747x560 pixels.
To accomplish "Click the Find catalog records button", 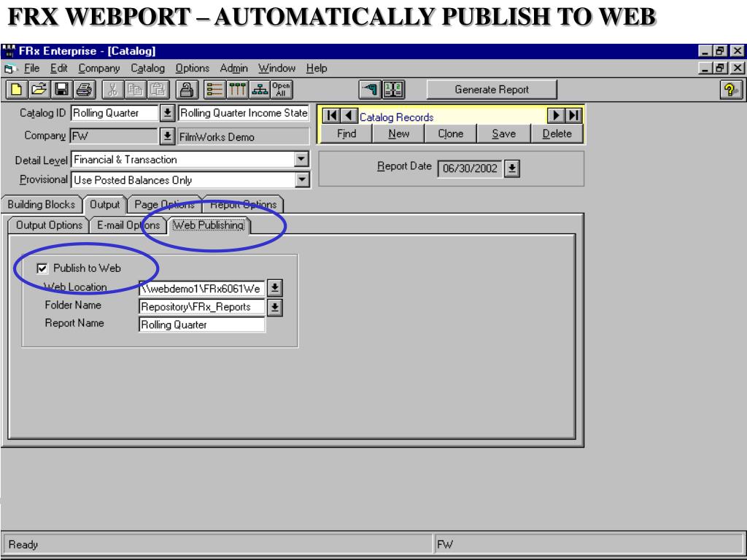I will point(347,134).
